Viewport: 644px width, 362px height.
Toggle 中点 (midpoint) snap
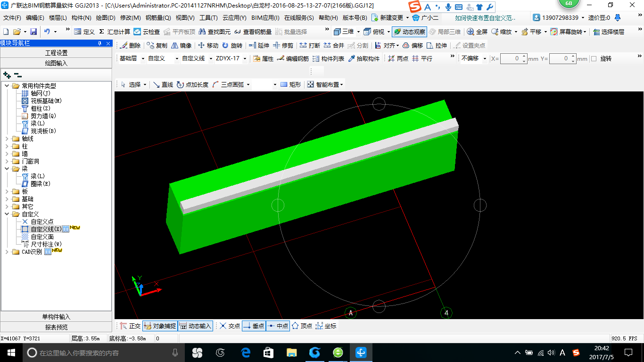[x=278, y=326]
